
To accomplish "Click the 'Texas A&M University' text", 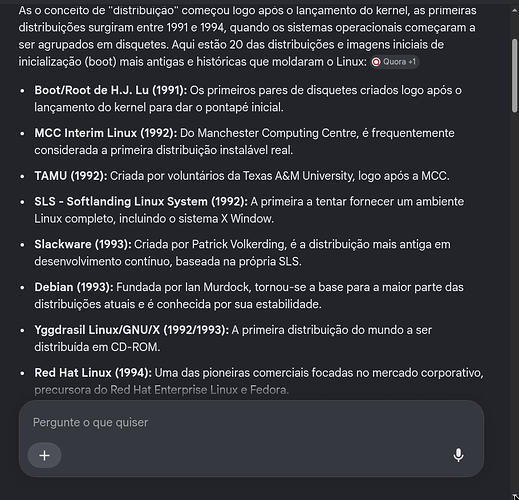I will click(298, 176).
